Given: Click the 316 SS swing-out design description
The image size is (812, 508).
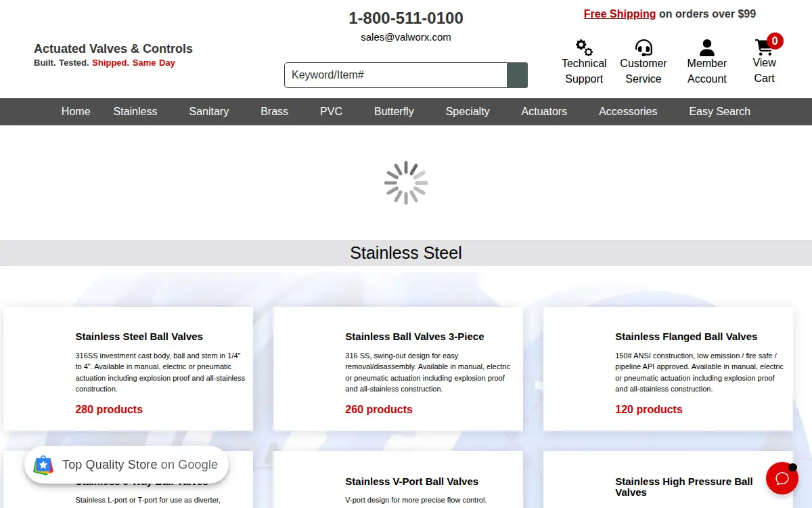Looking at the screenshot, I should pyautogui.click(x=428, y=373).
